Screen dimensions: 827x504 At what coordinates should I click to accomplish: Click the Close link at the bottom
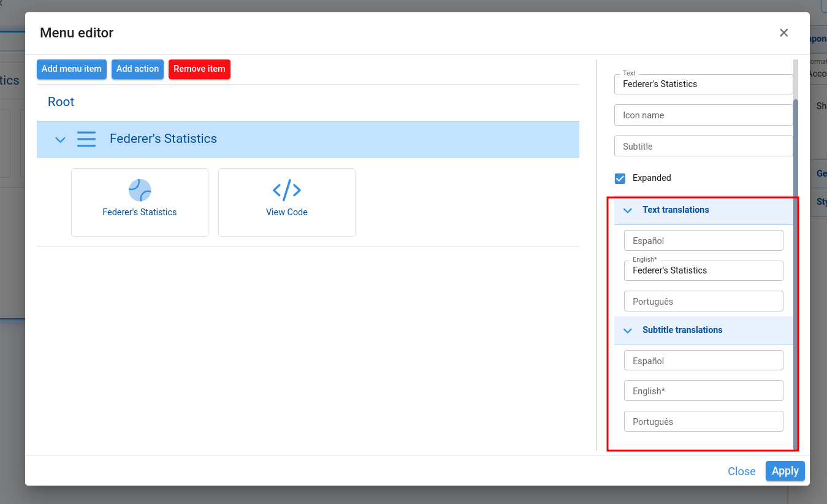[741, 471]
